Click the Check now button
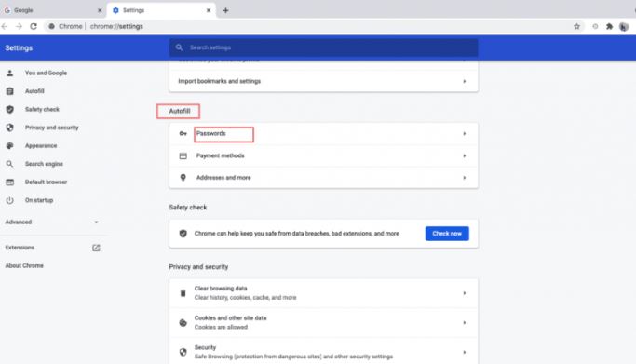Screen dimensions: 636x364 (447, 234)
